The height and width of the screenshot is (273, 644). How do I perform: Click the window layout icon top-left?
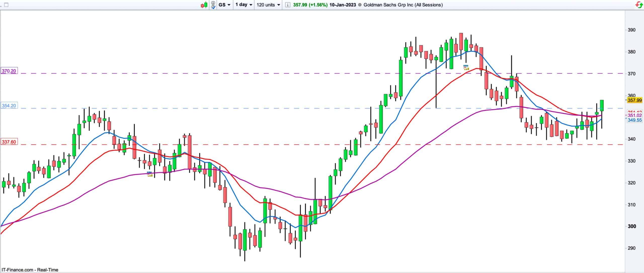[7, 5]
